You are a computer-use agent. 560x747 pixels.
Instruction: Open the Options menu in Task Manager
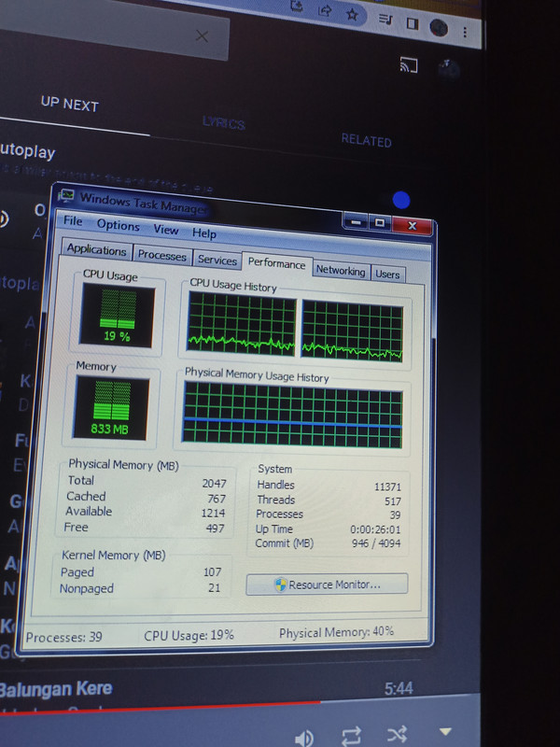[119, 225]
